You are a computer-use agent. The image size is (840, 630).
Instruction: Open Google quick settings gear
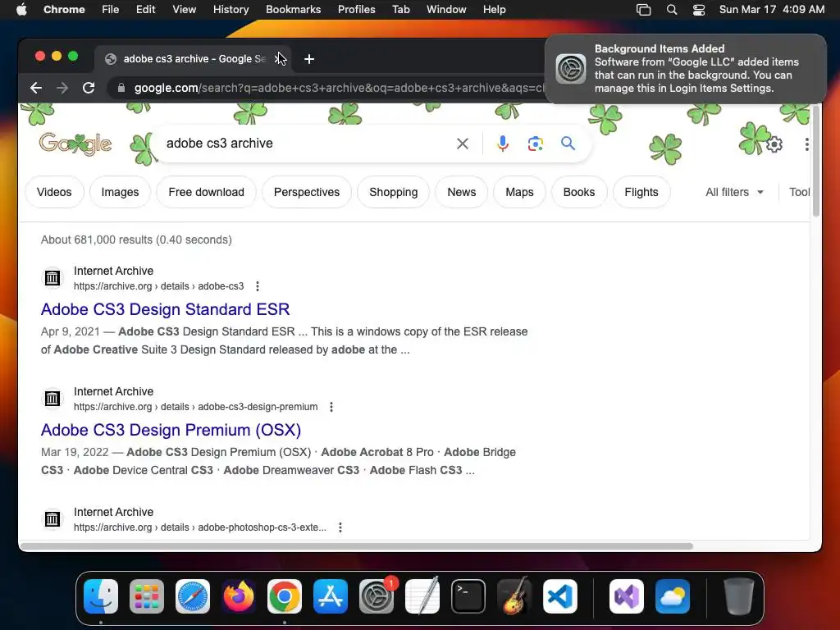[x=774, y=144]
